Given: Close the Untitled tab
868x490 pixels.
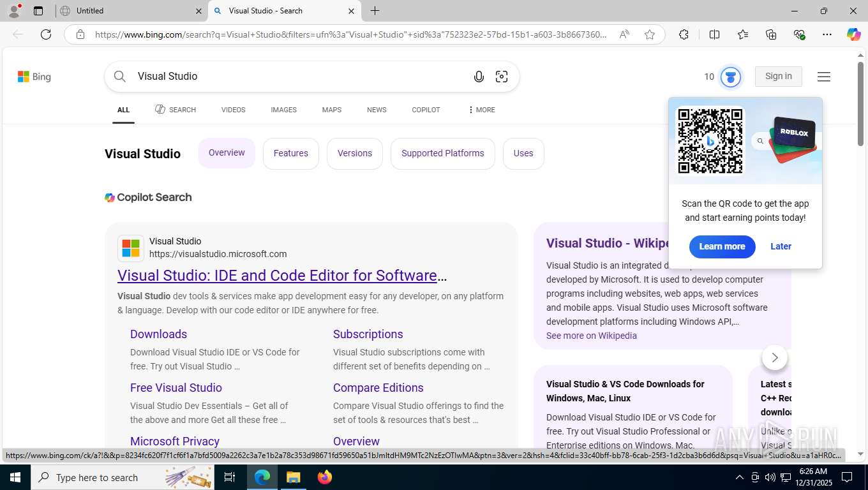Looking at the screenshot, I should click(x=198, y=11).
